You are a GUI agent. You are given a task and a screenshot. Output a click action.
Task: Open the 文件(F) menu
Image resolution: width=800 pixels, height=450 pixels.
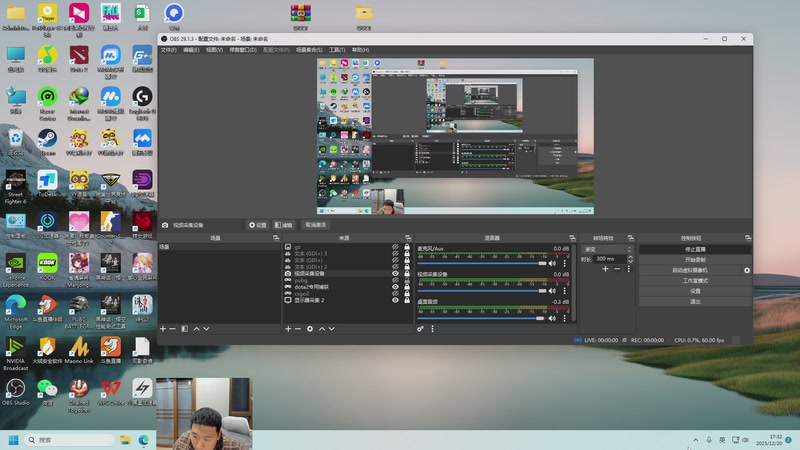[169, 50]
